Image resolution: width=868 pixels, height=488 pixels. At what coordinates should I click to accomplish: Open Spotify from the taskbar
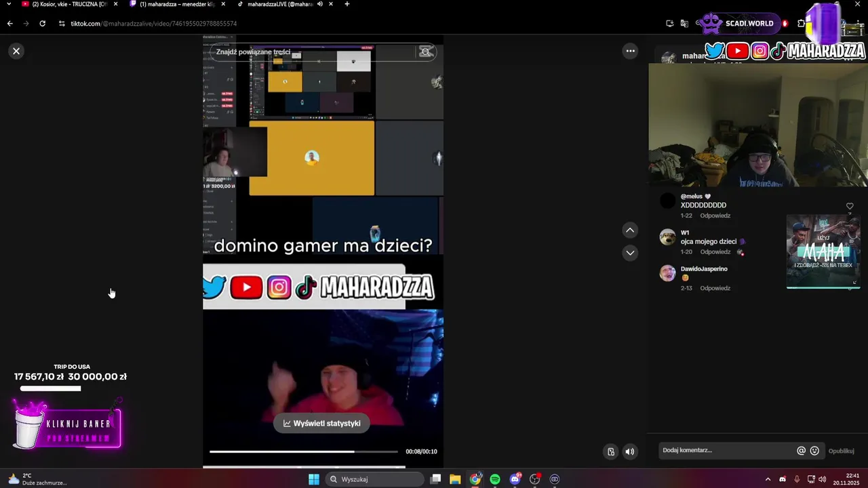[495, 479]
